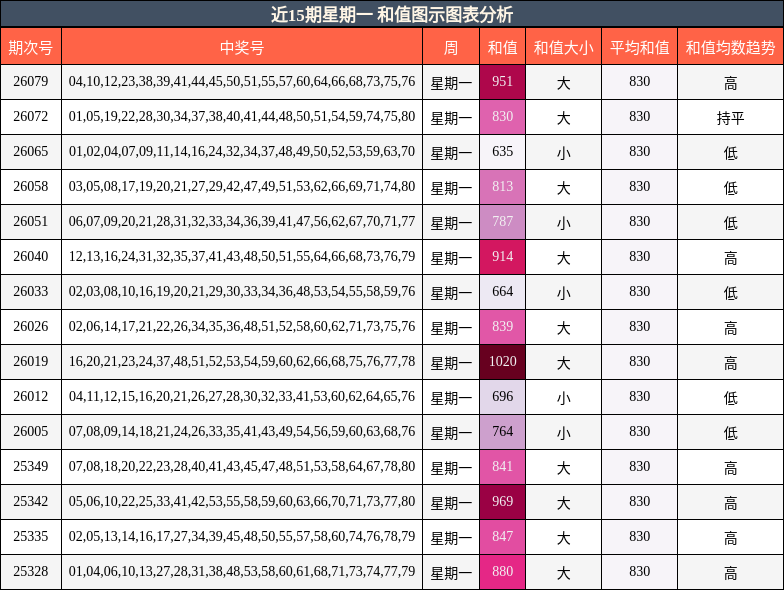784x590 pixels.
Task: Click the 和值 column header
Action: coord(502,47)
